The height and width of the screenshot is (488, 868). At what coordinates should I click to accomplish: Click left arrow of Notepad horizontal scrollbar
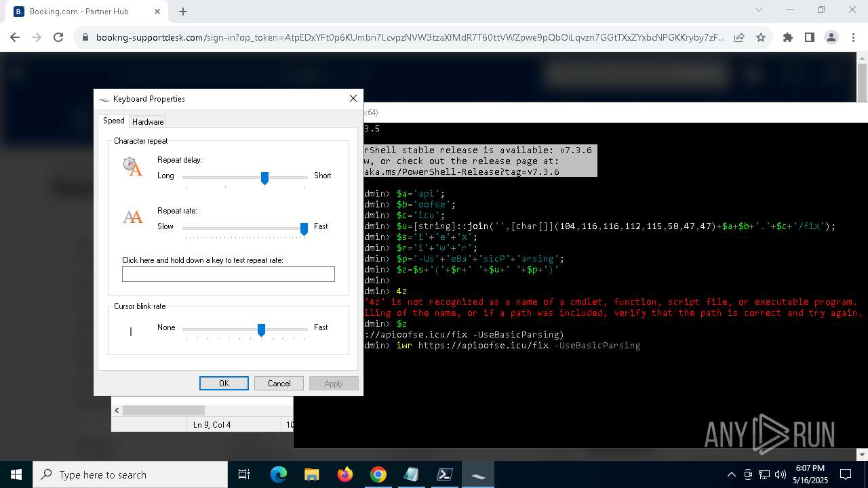tap(117, 410)
